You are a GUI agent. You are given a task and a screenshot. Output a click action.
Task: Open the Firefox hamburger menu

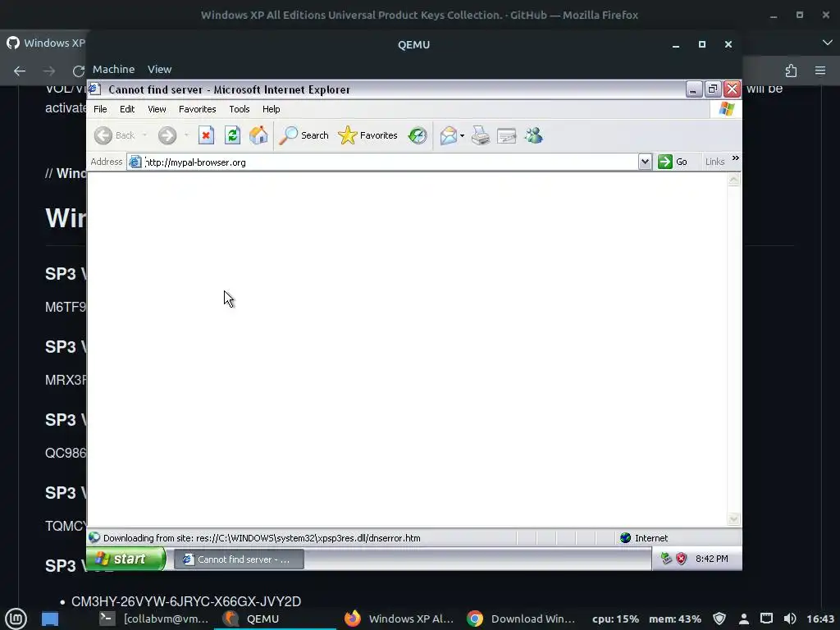820,71
